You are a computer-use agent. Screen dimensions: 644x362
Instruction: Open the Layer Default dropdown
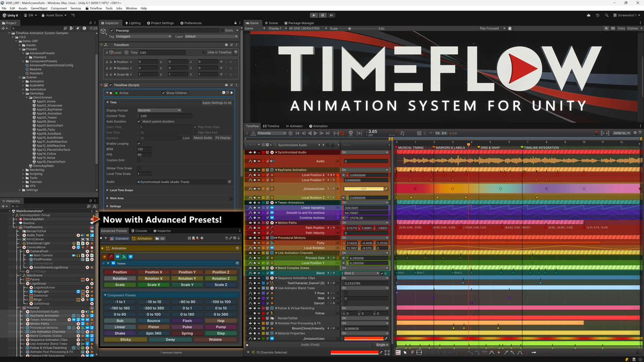click(x=211, y=36)
